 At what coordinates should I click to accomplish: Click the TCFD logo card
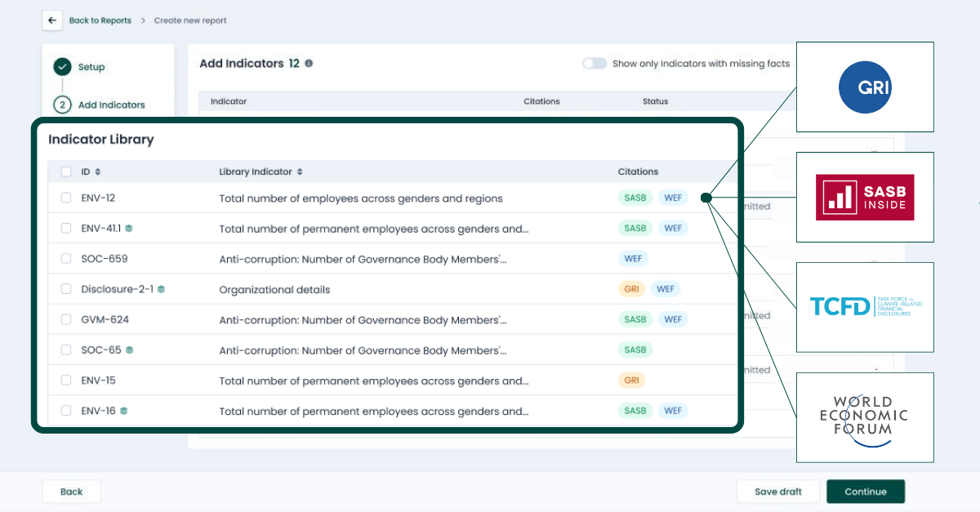click(865, 307)
